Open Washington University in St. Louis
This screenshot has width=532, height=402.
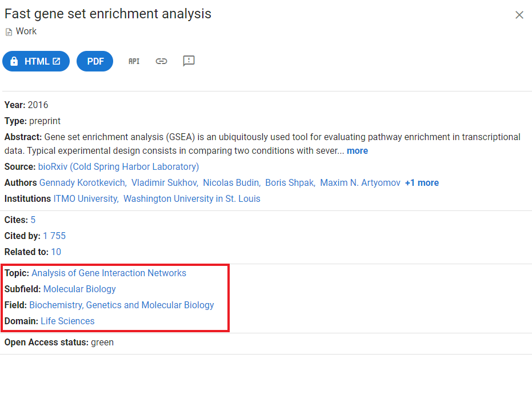click(x=191, y=198)
